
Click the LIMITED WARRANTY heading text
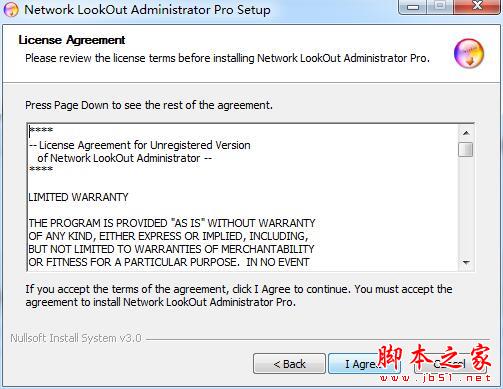(x=78, y=197)
